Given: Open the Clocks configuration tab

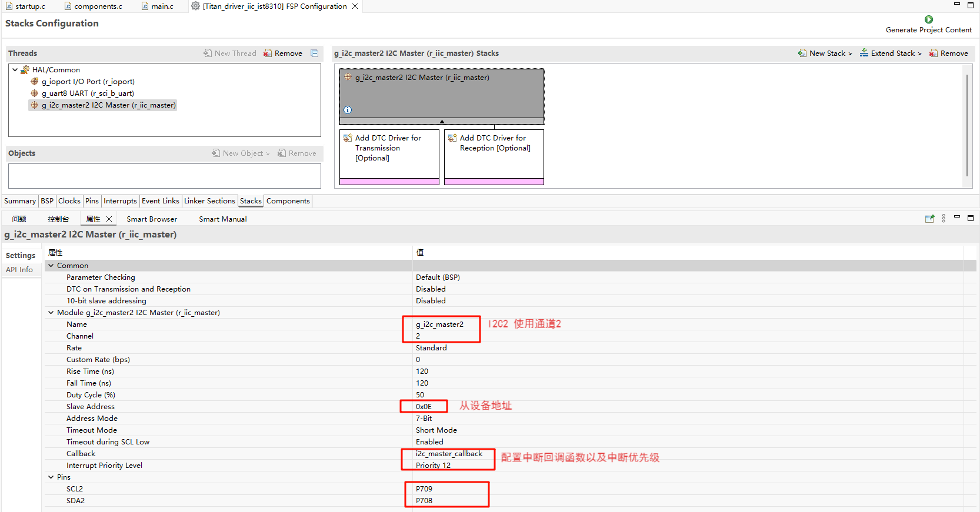Looking at the screenshot, I should coord(69,201).
